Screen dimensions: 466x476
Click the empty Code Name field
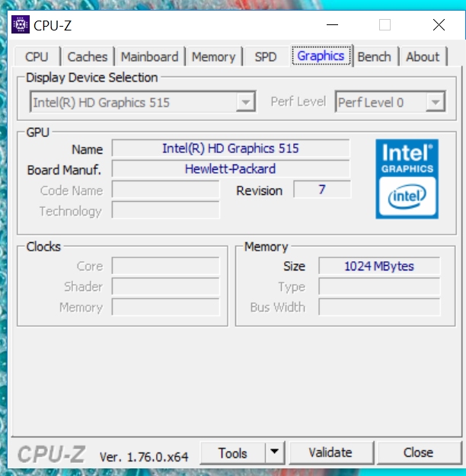pos(165,190)
